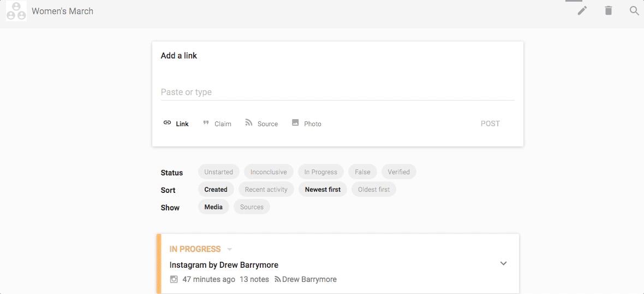Click the trash delete icon
The width and height of the screenshot is (644, 294).
tap(609, 11)
